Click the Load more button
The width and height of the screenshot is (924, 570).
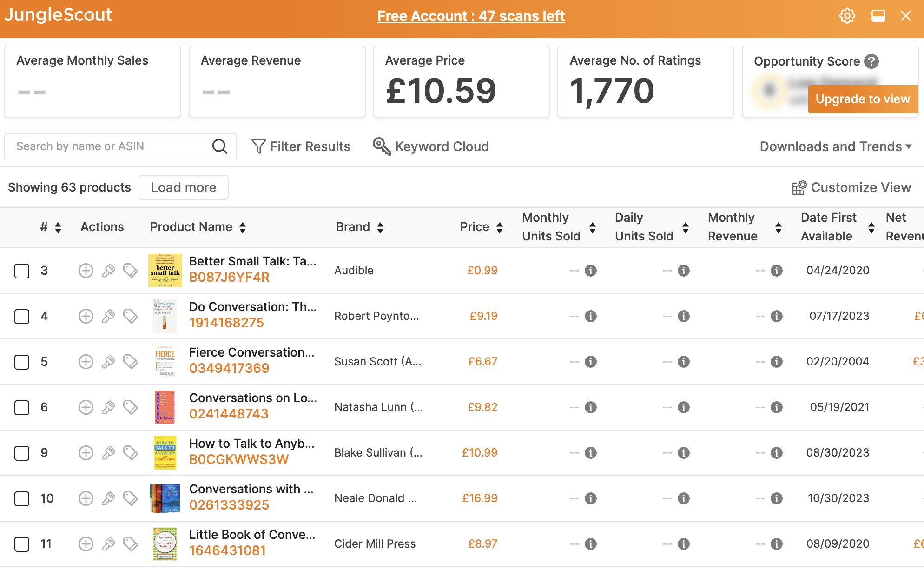(x=184, y=187)
